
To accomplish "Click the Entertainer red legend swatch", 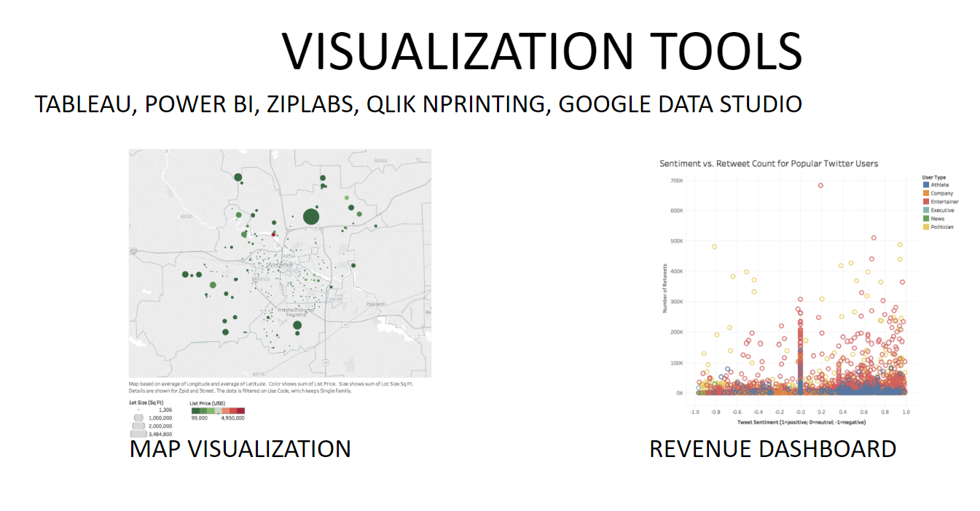I will 925,202.
